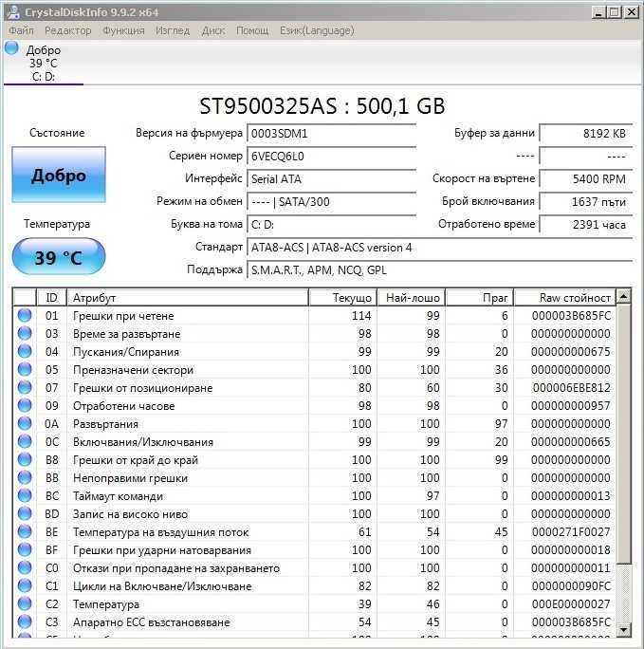This screenshot has width=644, height=649.
Task: Click status icon for Грешки при четене
Action: [25, 315]
